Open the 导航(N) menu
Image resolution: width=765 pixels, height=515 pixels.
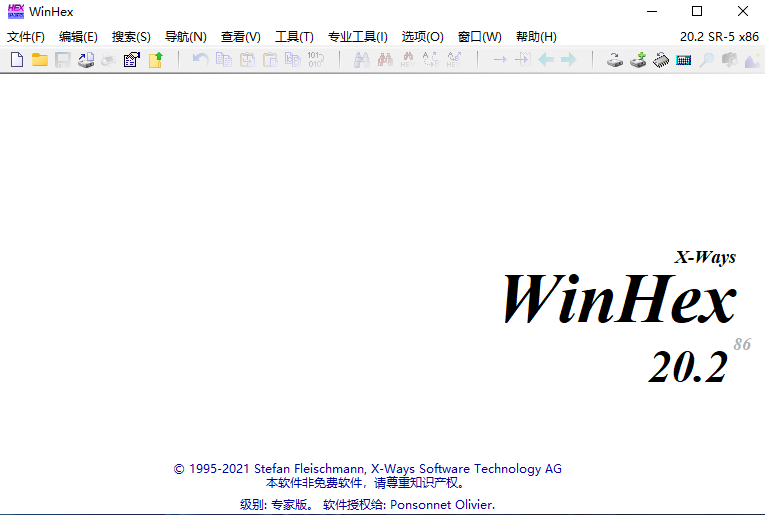[x=185, y=37]
